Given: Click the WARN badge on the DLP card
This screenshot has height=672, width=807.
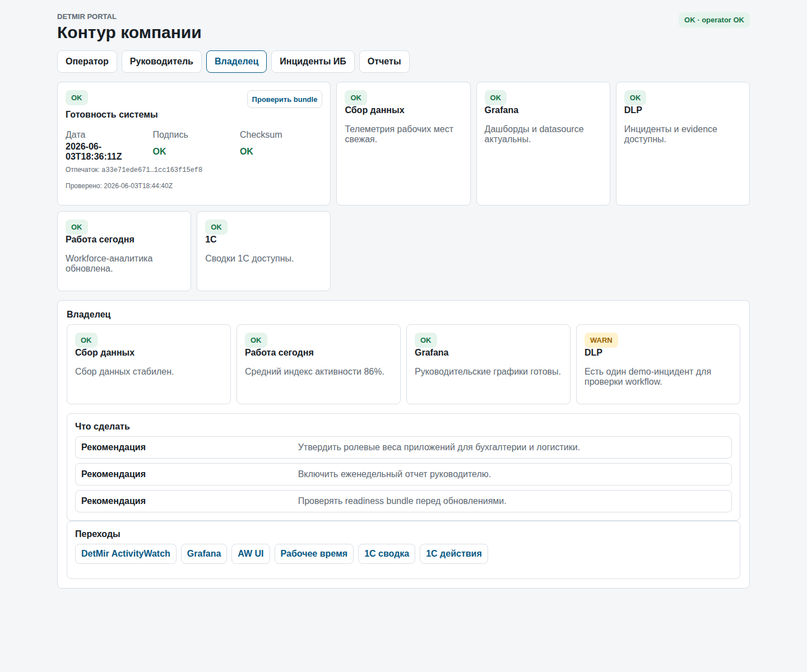Looking at the screenshot, I should point(601,340).
